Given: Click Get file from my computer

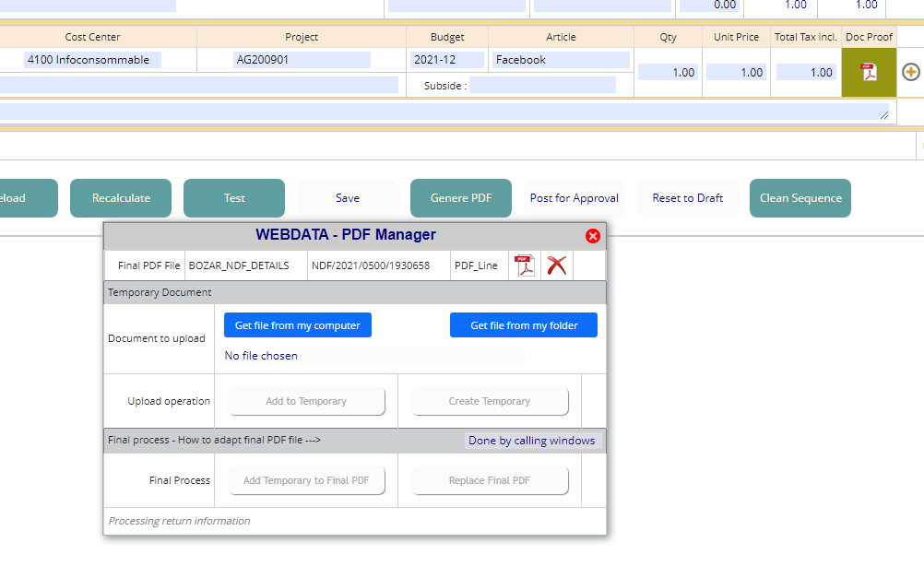Looking at the screenshot, I should pos(298,325).
